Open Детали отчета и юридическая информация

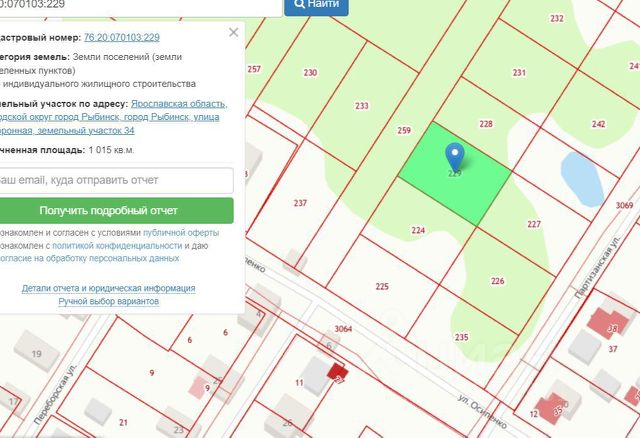coord(109,288)
